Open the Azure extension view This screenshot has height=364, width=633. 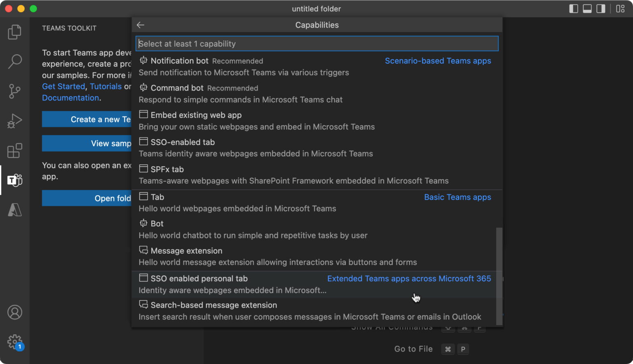pyautogui.click(x=14, y=210)
